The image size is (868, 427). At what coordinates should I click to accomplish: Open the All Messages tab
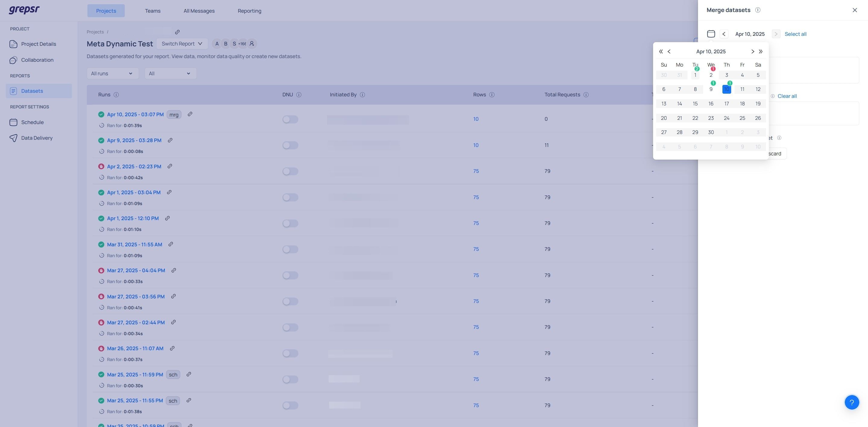(x=199, y=11)
